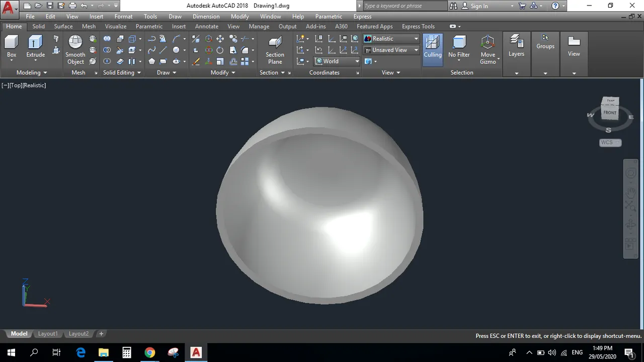Select the Circle draw tool

tap(176, 50)
